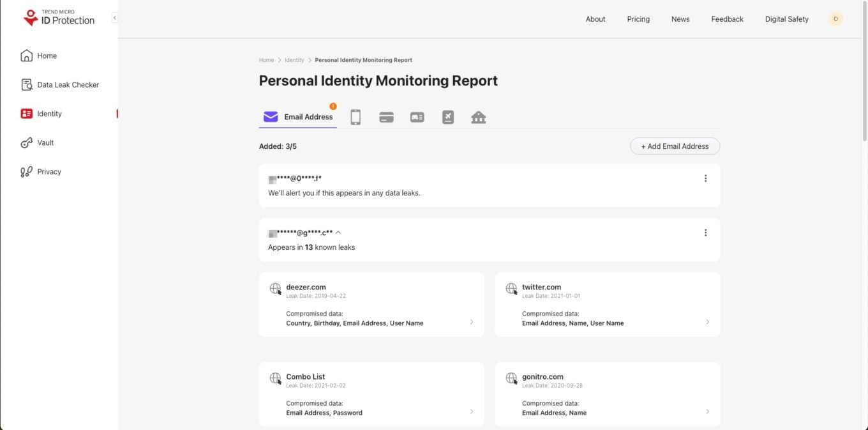Click the twitter.com compromised data list
Image resolution: width=868 pixels, height=430 pixels.
tap(573, 323)
